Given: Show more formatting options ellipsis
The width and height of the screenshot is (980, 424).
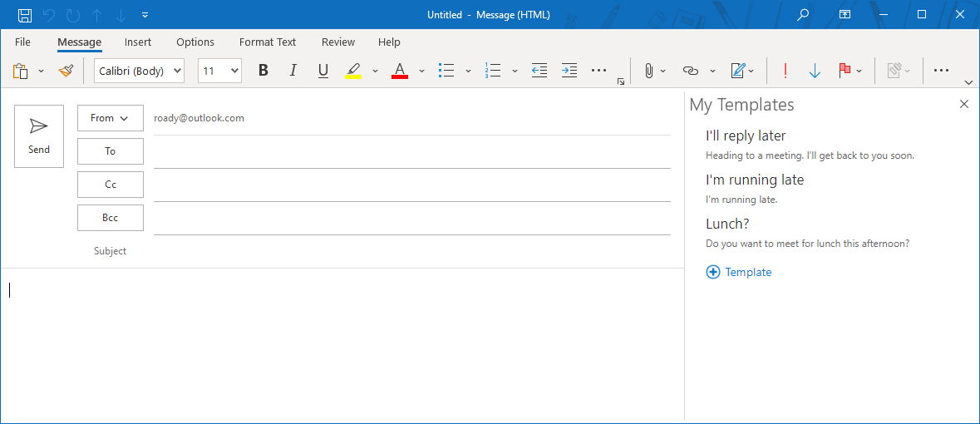Looking at the screenshot, I should (598, 71).
